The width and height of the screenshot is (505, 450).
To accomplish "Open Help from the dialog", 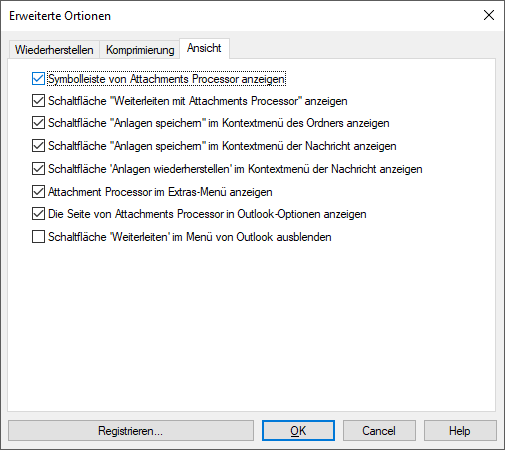I will coord(460,431).
